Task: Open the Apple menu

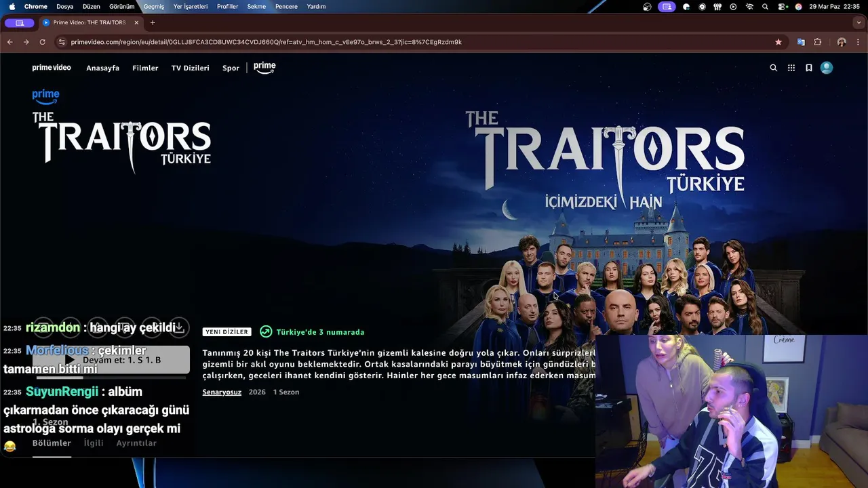Action: coord(12,7)
